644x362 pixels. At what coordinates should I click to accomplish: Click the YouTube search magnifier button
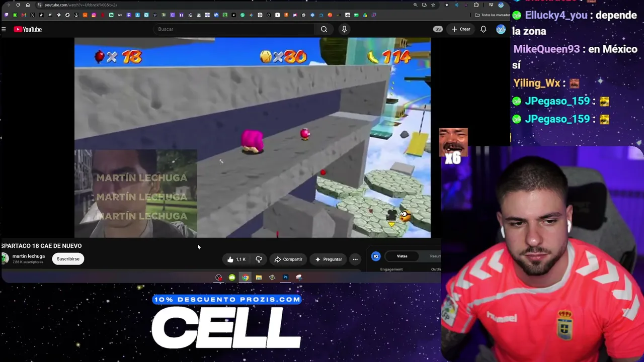point(324,29)
